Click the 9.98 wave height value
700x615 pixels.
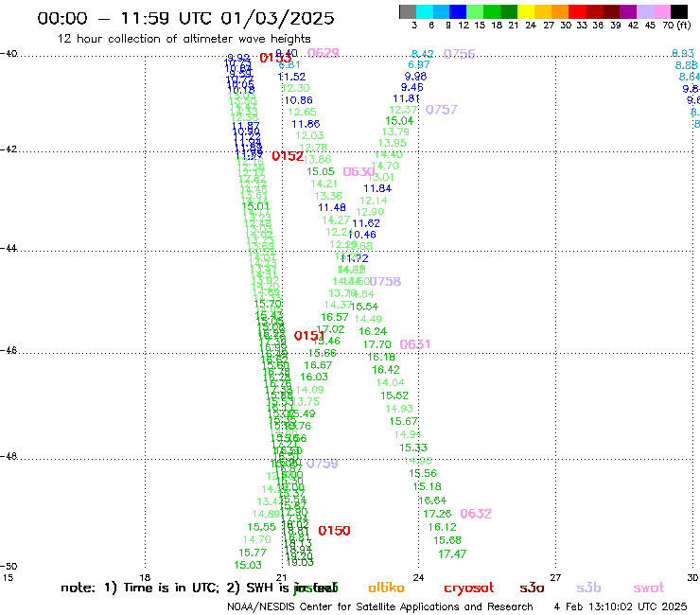(x=415, y=77)
